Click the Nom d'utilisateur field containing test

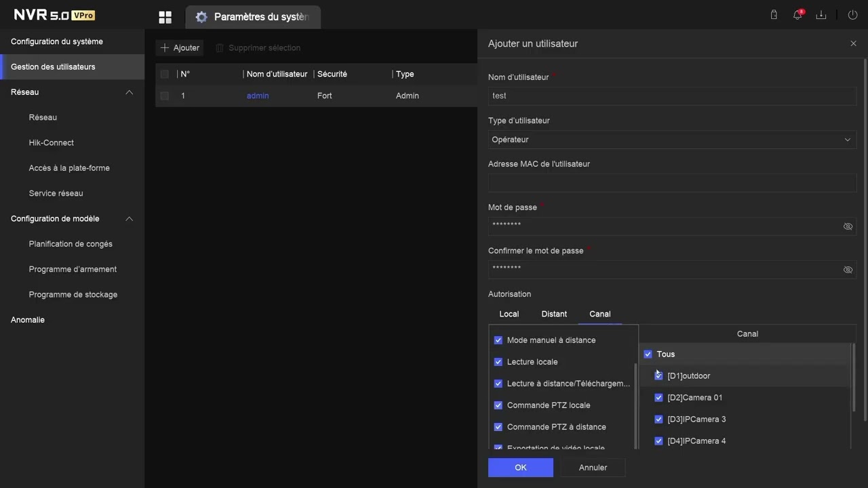672,96
